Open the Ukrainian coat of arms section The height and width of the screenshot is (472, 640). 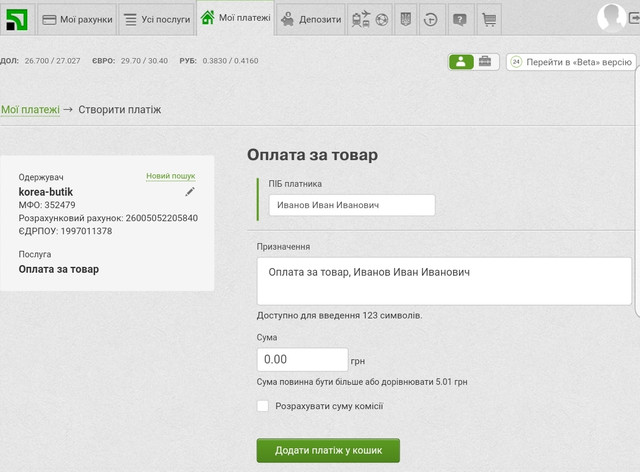(x=405, y=19)
